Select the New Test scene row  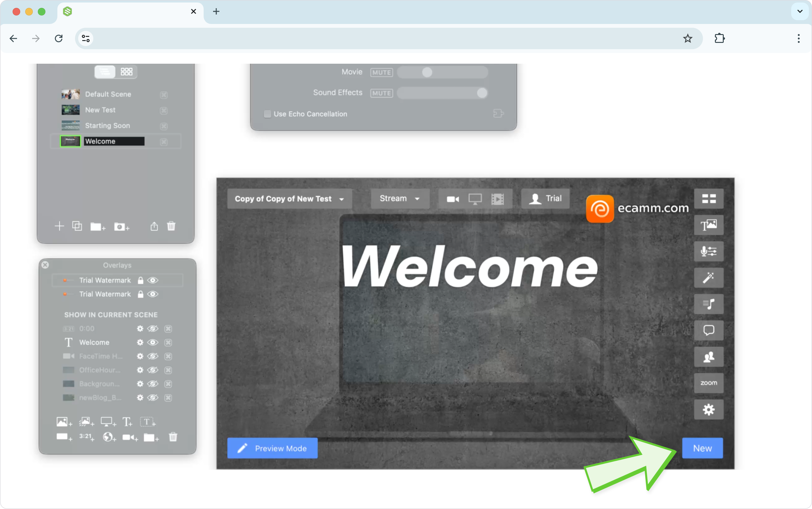pyautogui.click(x=115, y=110)
